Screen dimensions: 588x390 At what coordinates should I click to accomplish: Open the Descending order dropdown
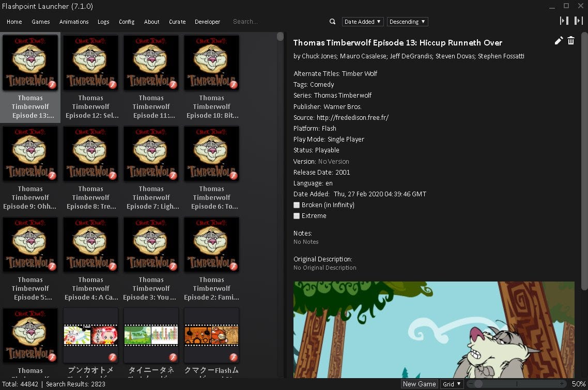[x=407, y=22]
